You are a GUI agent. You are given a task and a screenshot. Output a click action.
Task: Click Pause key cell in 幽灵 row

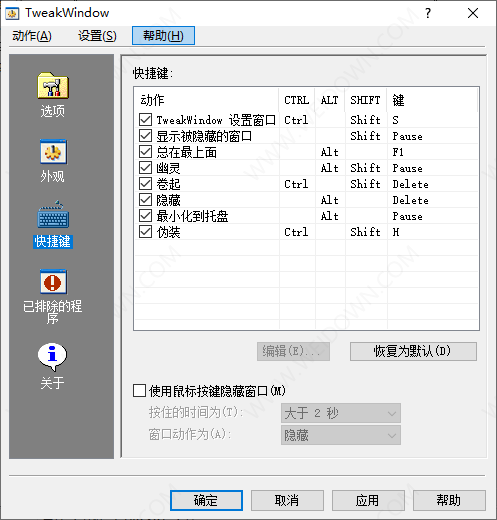click(407, 168)
